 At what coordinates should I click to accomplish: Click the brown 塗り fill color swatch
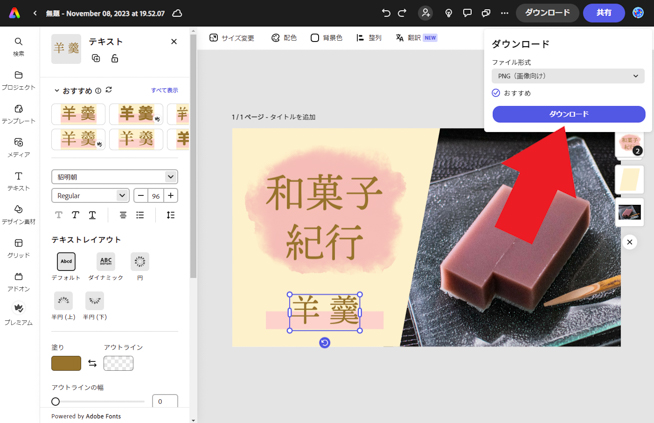(66, 363)
